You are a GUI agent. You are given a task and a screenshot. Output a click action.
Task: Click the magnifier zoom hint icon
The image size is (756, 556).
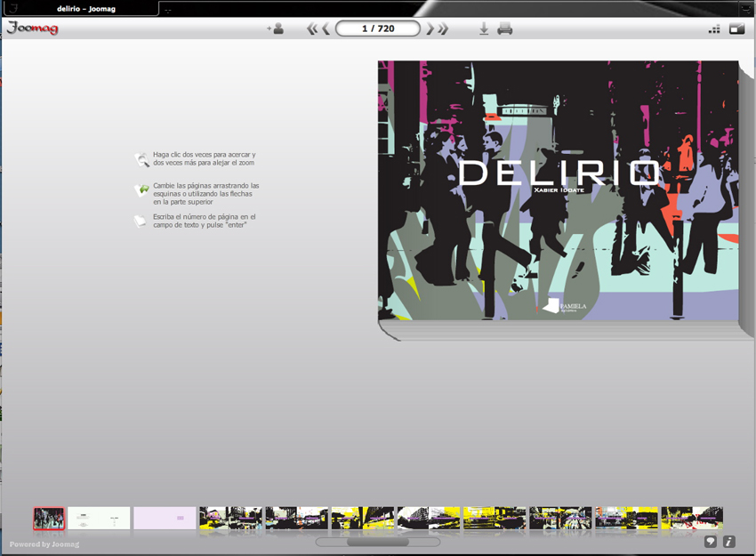pyautogui.click(x=141, y=159)
